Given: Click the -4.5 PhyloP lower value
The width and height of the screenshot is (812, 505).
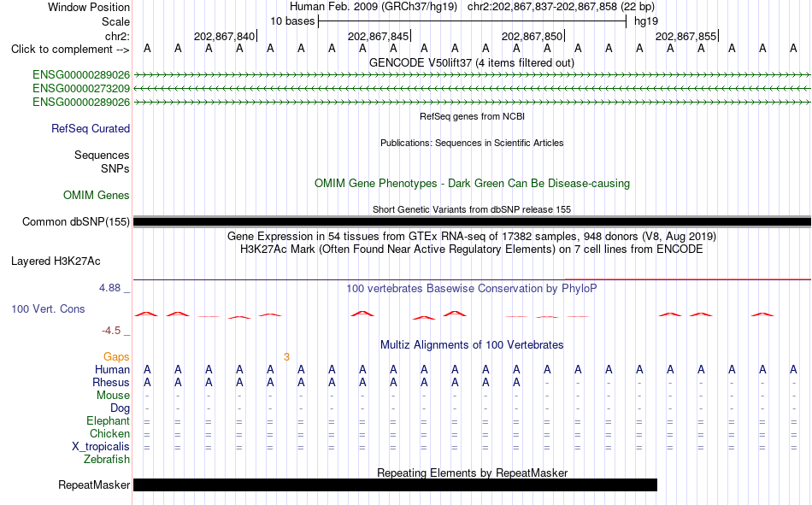Looking at the screenshot, I should coord(111,331).
